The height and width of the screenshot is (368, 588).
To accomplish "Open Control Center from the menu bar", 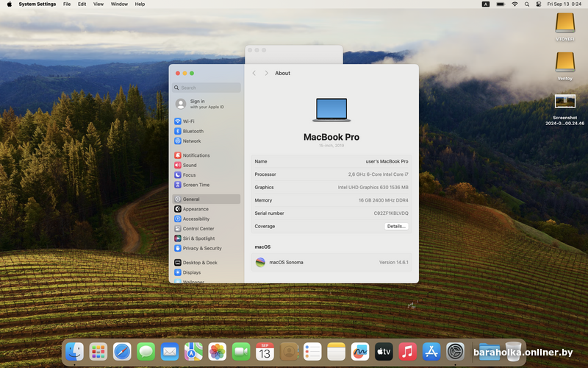I will 539,4.
